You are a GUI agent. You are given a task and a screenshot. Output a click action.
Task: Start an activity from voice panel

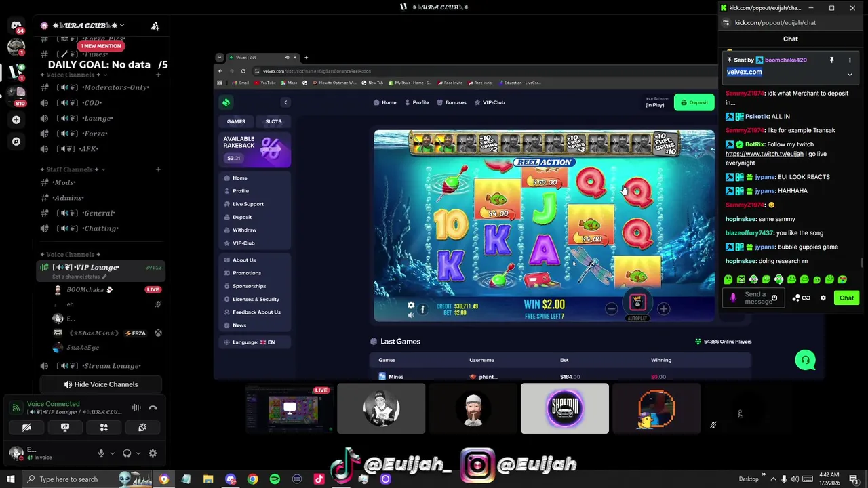104,428
